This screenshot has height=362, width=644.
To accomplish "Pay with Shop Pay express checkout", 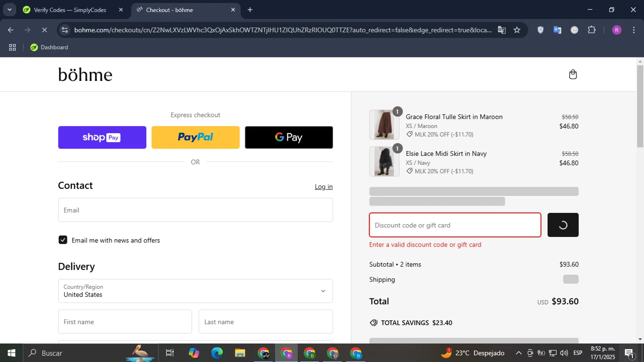I will coord(102,137).
